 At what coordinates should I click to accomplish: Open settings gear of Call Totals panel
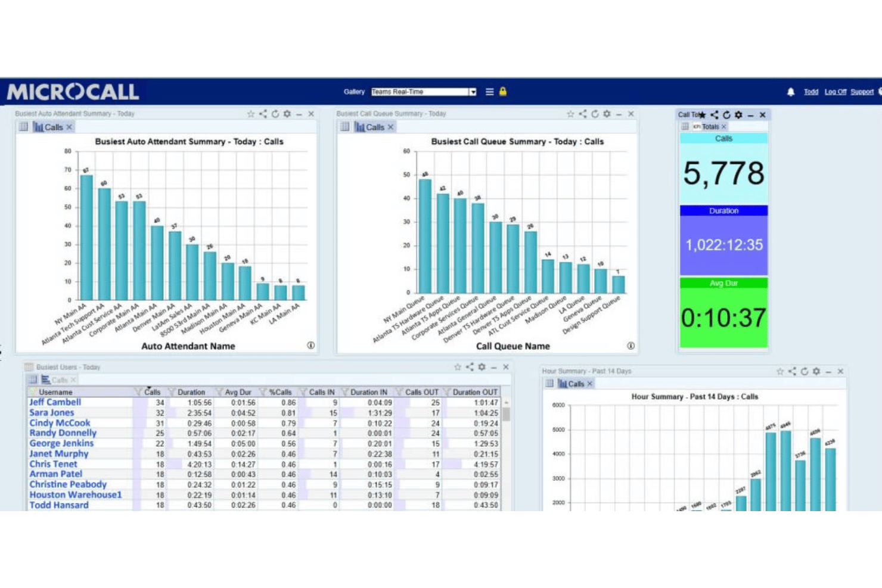[738, 114]
